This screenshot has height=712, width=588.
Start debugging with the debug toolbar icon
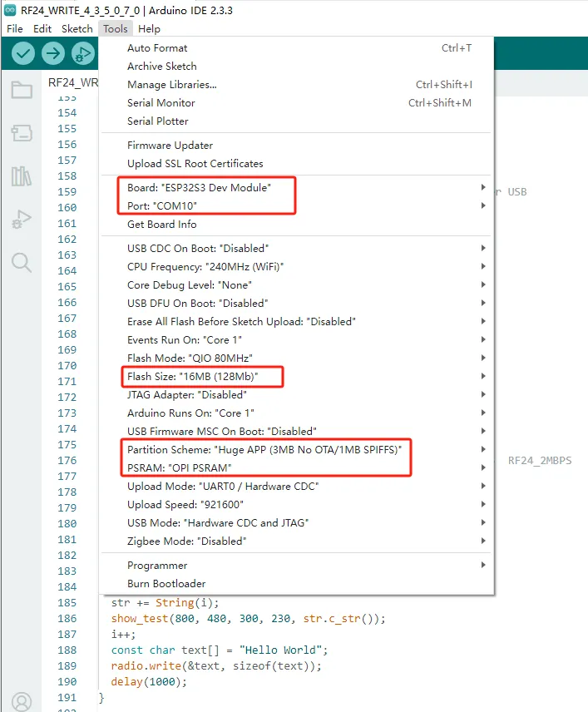(82, 54)
